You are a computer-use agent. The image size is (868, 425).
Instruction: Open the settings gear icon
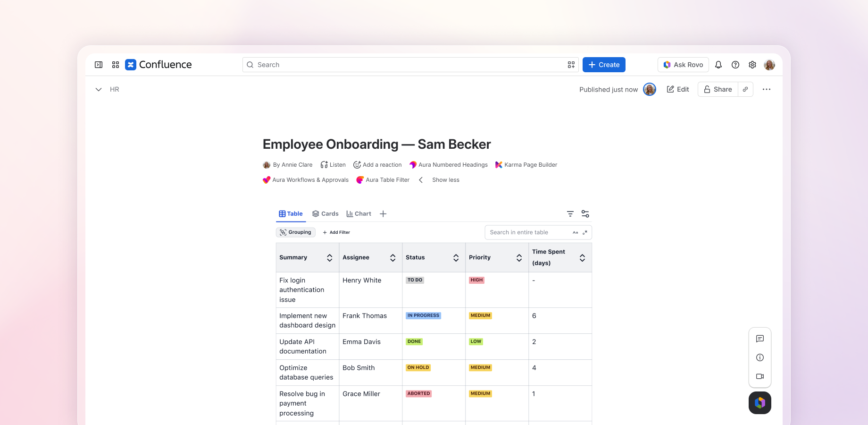(752, 65)
